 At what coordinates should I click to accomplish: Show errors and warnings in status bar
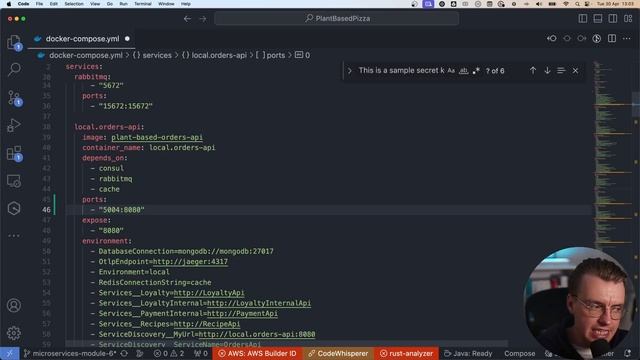pyautogui.click(x=169, y=353)
